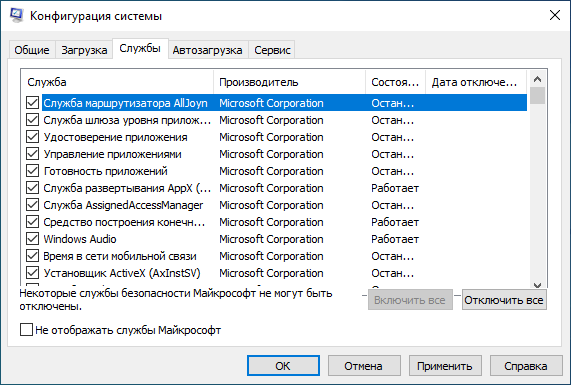Open the Сервис tab
Viewport: 571px width, 385px height.
(272, 50)
